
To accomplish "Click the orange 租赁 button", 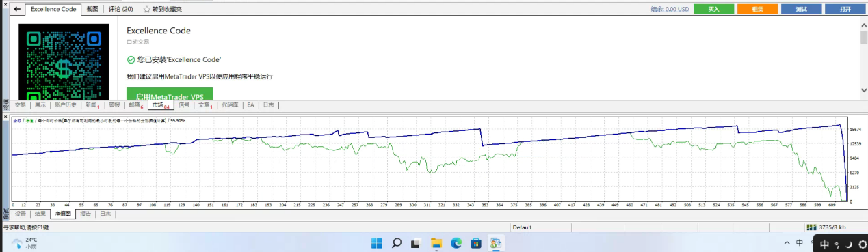I will [757, 9].
